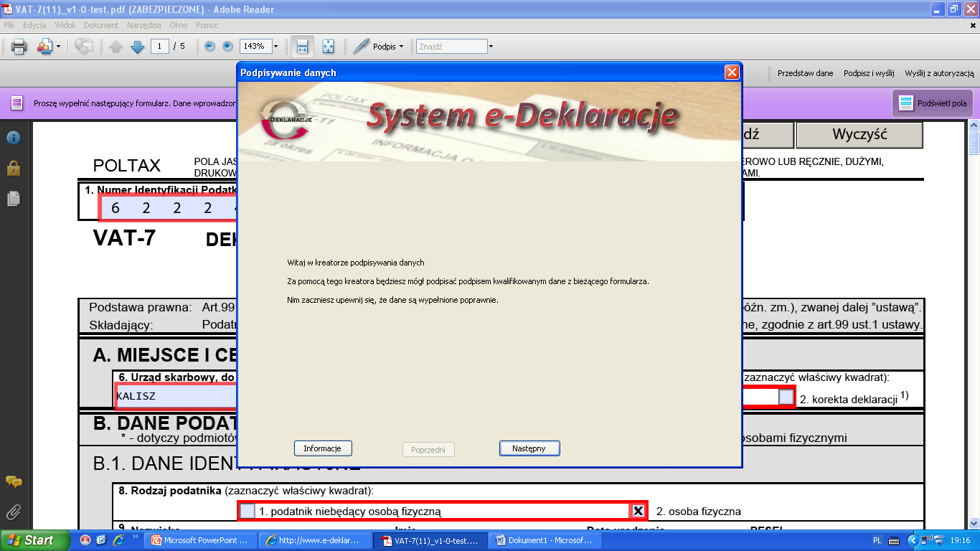The image size is (980, 551).
Task: Open the attachments paperclip icon in sidebar
Action: click(14, 512)
